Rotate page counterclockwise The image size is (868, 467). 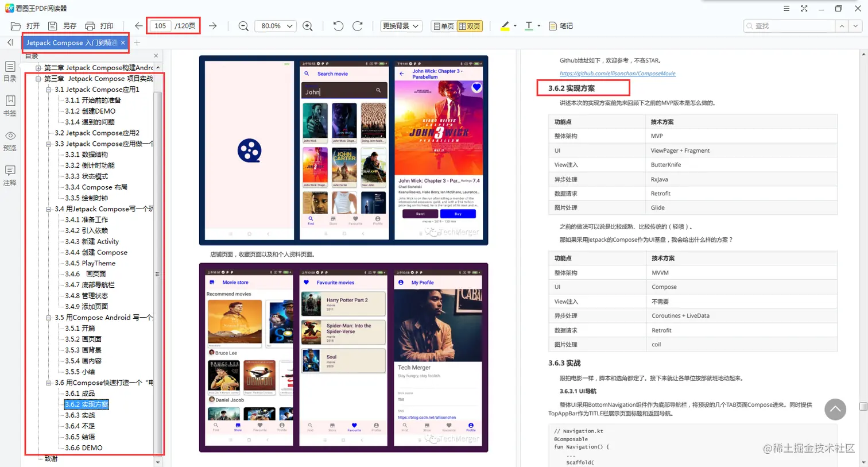click(x=338, y=26)
